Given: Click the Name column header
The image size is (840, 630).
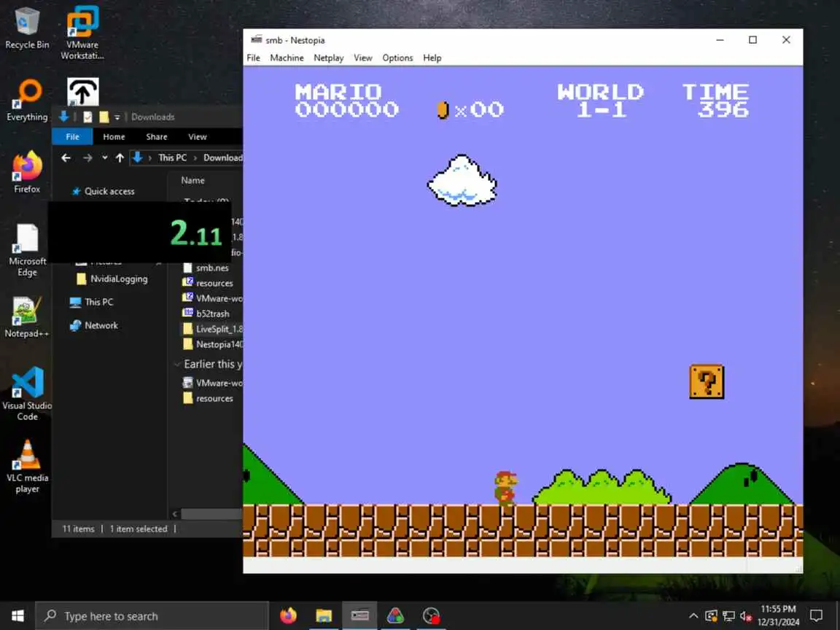Looking at the screenshot, I should click(x=192, y=181).
